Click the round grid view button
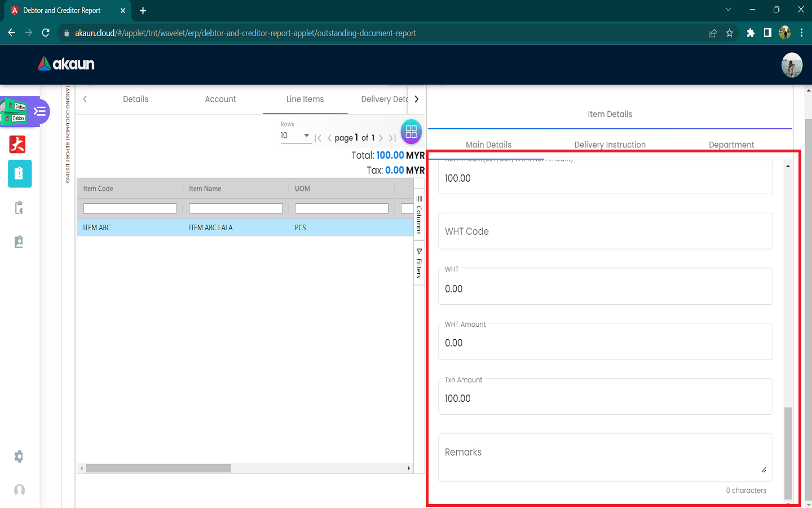The height and width of the screenshot is (508, 812). (411, 132)
